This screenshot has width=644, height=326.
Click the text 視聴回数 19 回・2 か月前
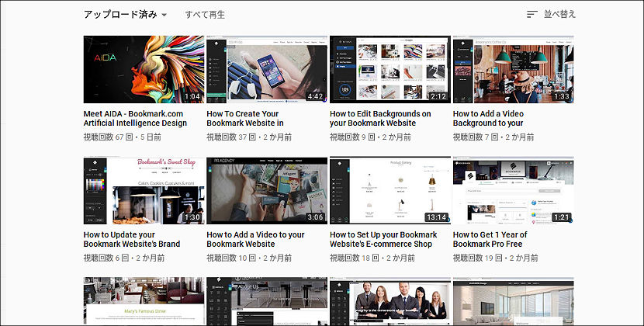[x=496, y=258]
